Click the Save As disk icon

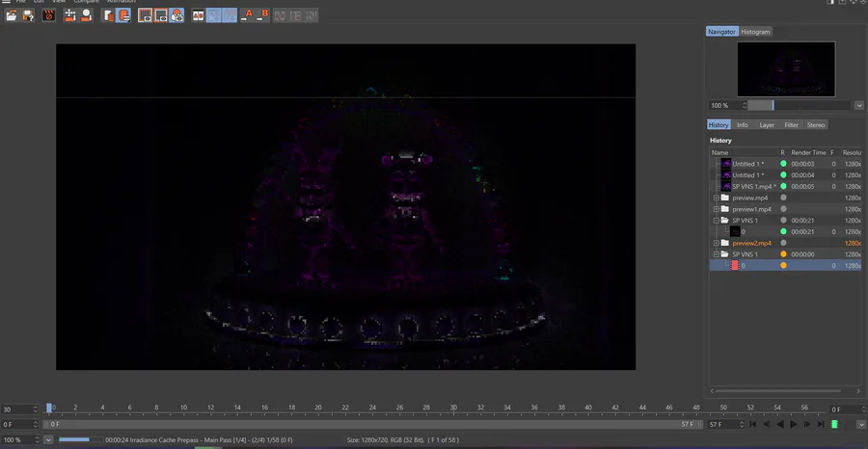pyautogui.click(x=28, y=15)
